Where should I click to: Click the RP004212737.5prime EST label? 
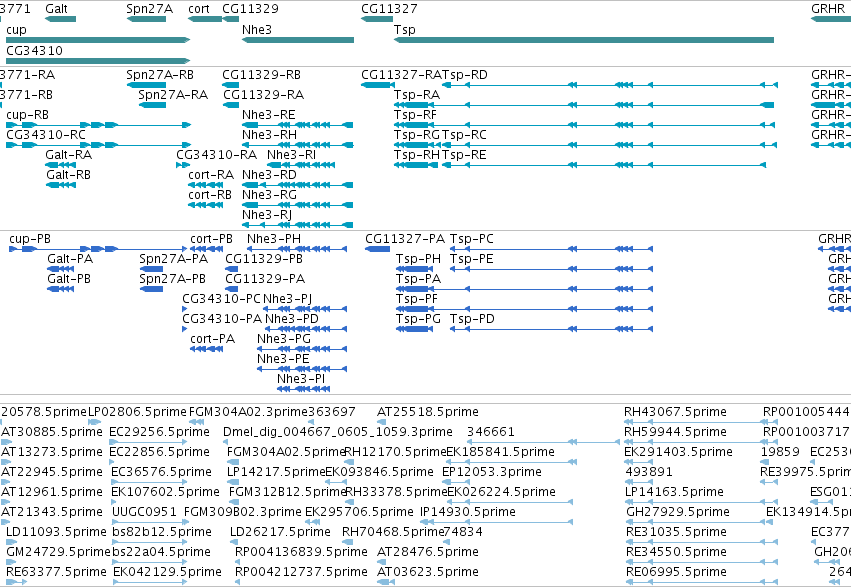pyautogui.click(x=301, y=572)
